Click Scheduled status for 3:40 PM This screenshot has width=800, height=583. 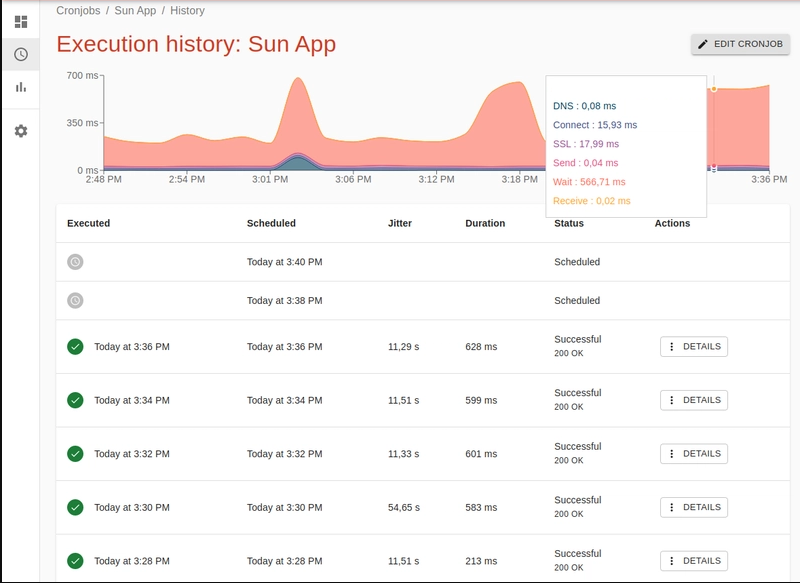(x=577, y=262)
